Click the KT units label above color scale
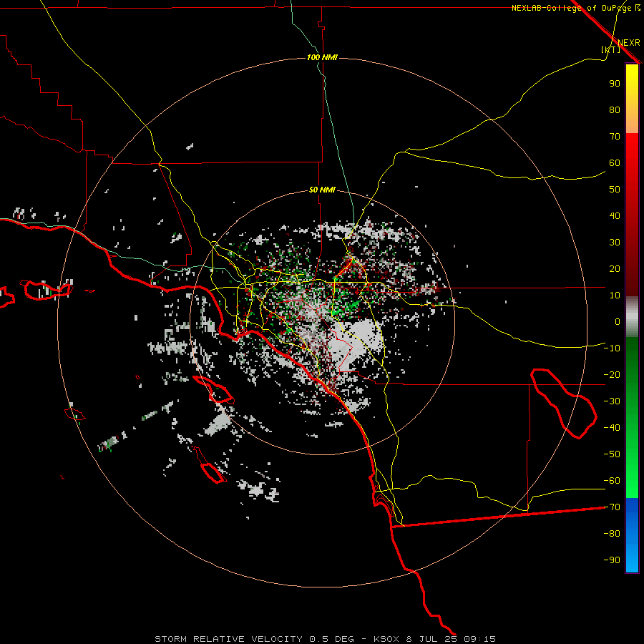The width and height of the screenshot is (644, 644). click(611, 49)
